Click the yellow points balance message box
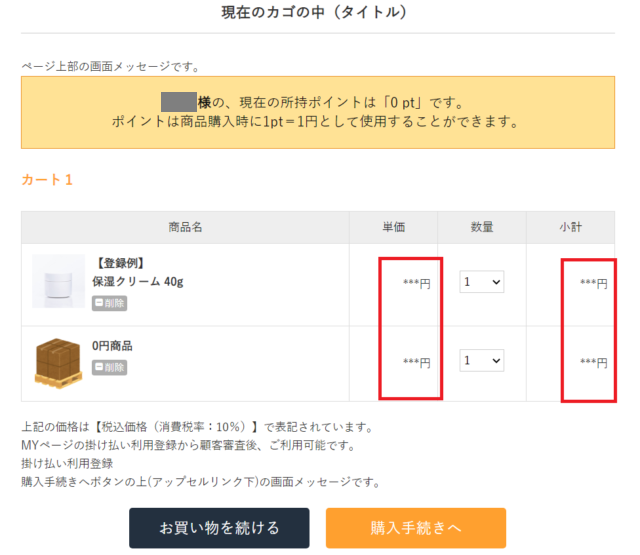Screen dimensions: 640x555 tap(318, 112)
